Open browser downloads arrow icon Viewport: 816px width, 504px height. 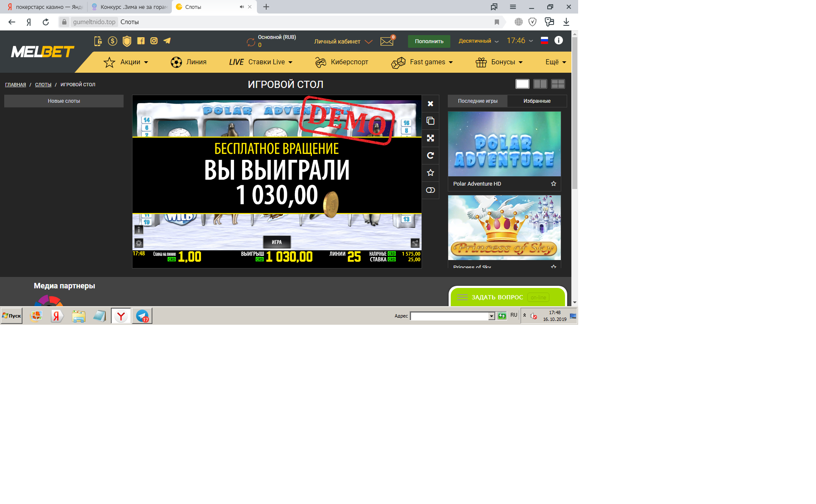566,22
